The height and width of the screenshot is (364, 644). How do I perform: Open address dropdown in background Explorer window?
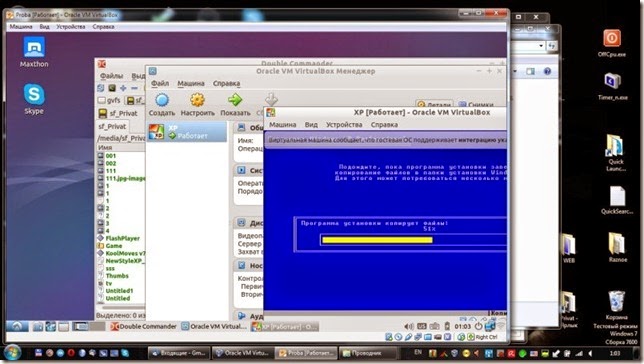click(541, 46)
